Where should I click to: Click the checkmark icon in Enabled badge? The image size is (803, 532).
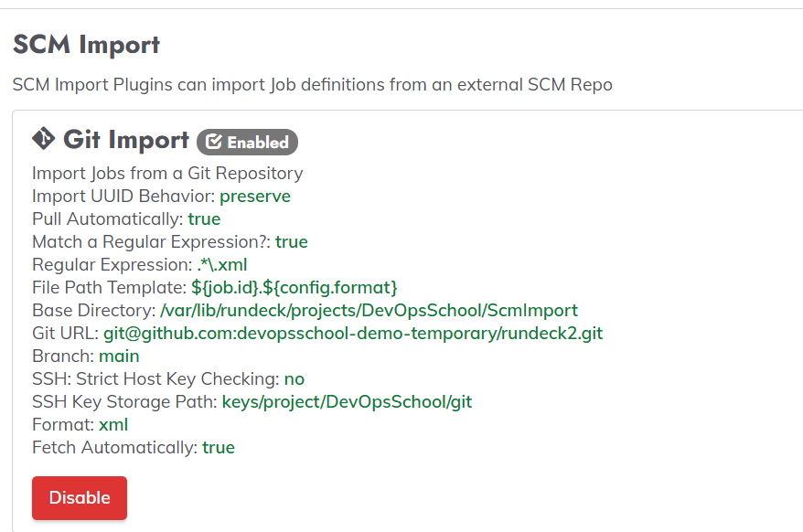[213, 142]
